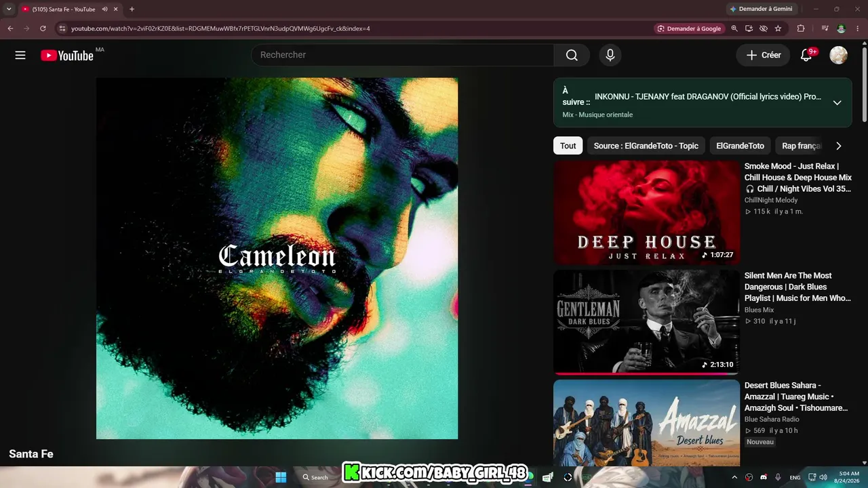Select the Rap français filter chip
868x488 pixels.
pyautogui.click(x=801, y=146)
